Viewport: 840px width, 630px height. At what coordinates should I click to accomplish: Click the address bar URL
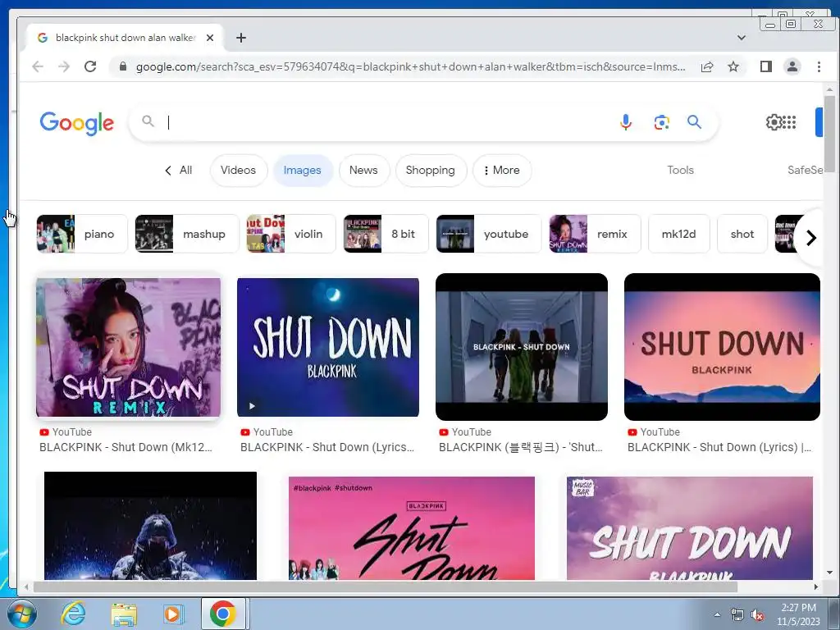coord(410,66)
